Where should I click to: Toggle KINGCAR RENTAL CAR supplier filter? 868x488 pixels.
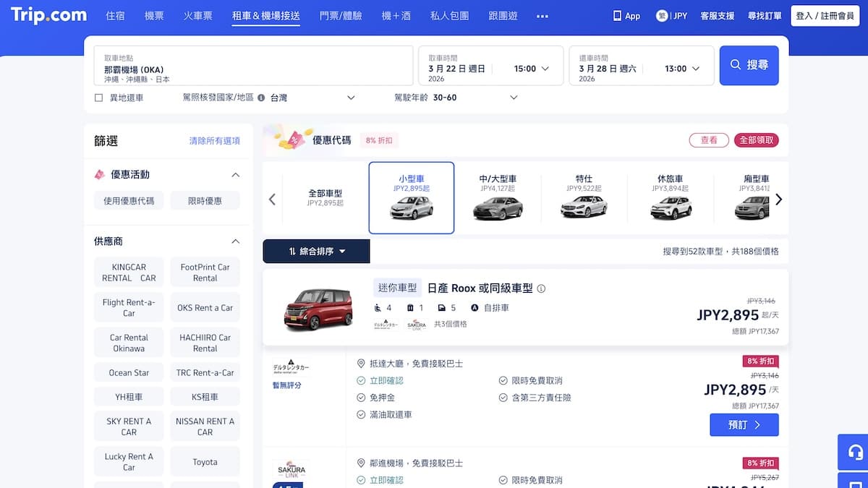[129, 273]
